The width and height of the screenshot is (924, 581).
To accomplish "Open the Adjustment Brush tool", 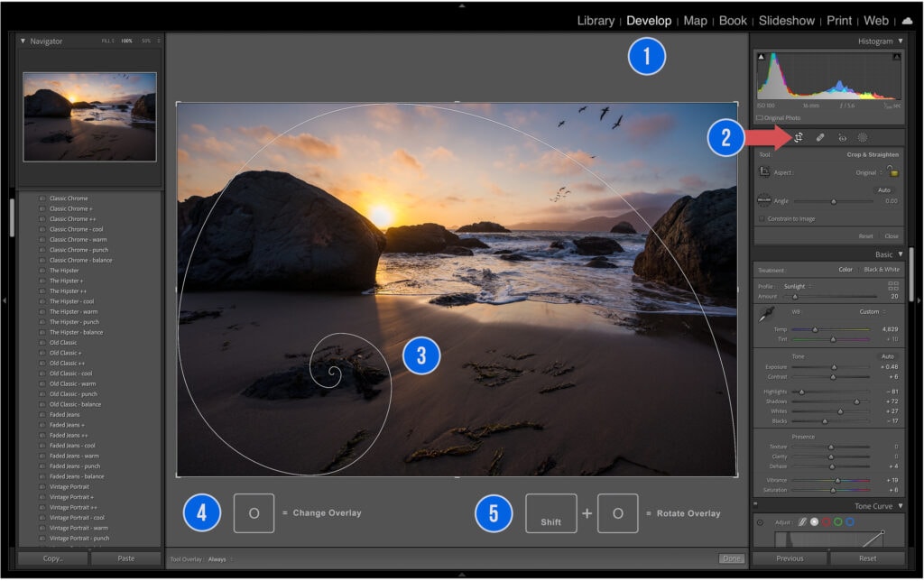I will (x=863, y=137).
